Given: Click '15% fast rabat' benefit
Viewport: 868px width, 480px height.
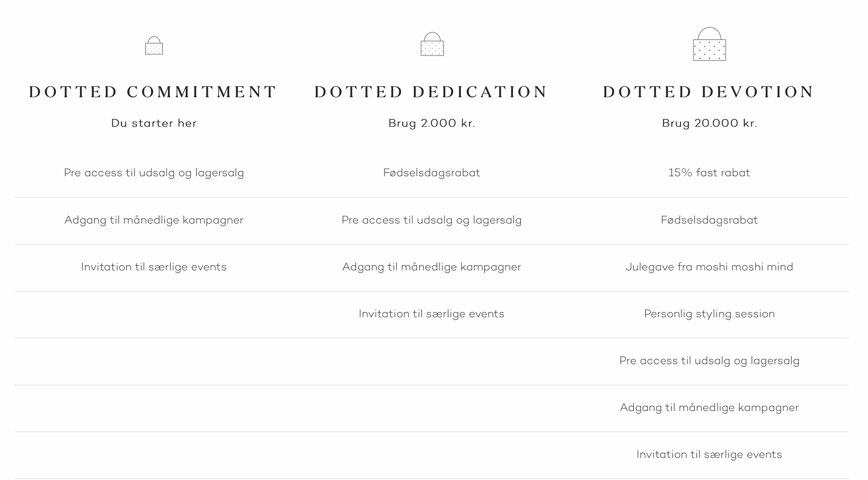Looking at the screenshot, I should coord(709,173).
